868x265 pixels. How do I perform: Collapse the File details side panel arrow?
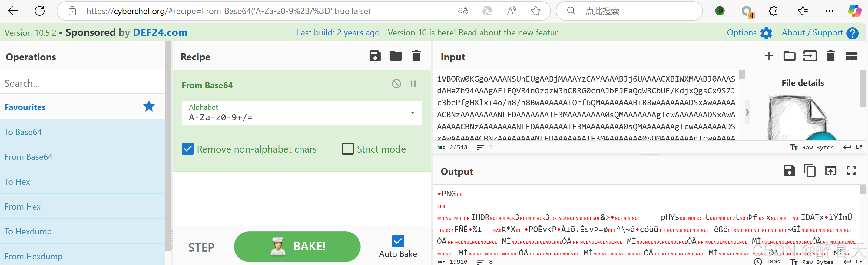pyautogui.click(x=747, y=112)
